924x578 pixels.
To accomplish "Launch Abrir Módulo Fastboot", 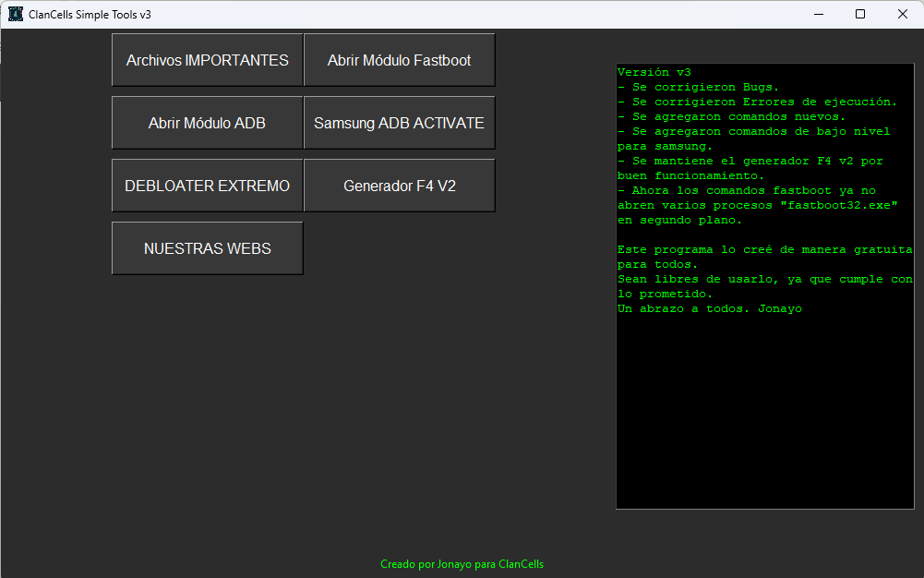I will [x=399, y=60].
